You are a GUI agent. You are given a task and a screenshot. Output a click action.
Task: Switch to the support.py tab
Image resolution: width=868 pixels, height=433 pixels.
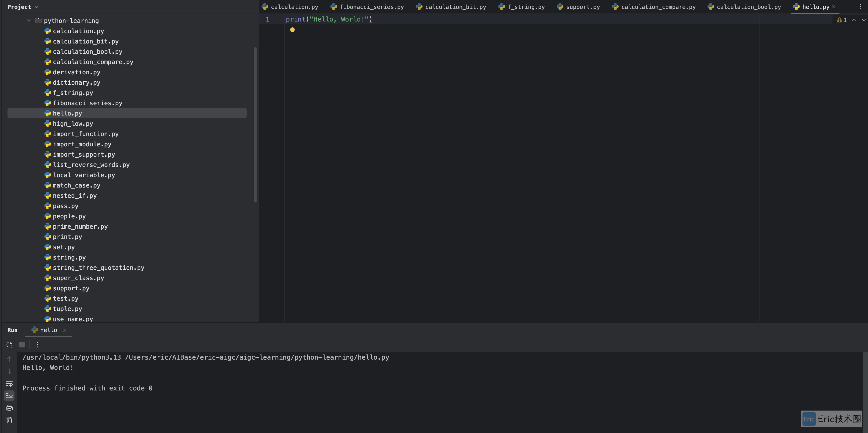(x=578, y=7)
